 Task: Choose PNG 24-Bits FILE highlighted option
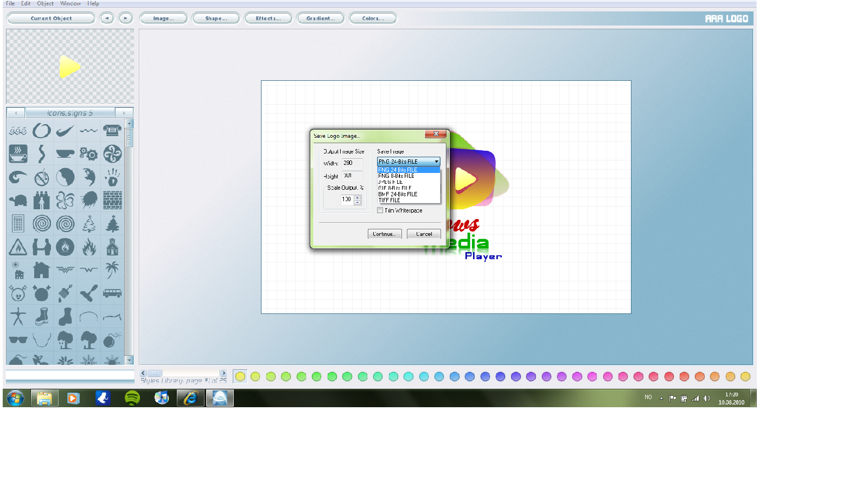[x=409, y=170]
